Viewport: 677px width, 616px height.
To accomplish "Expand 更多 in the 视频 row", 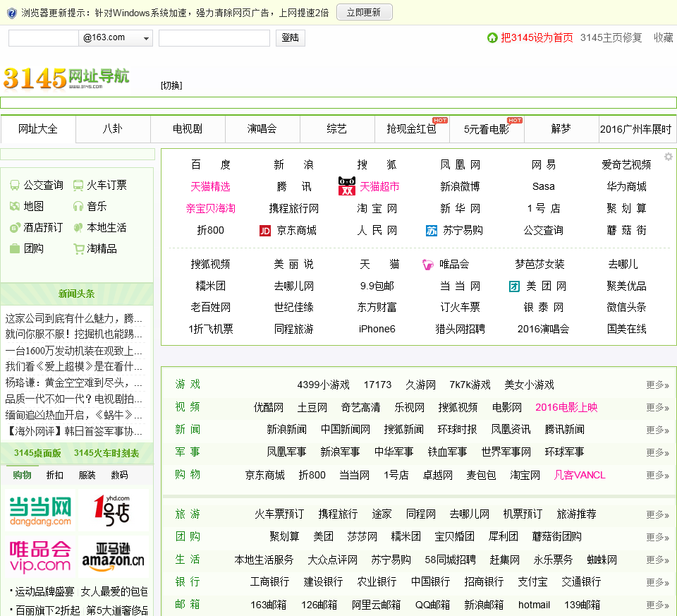I will 657,407.
